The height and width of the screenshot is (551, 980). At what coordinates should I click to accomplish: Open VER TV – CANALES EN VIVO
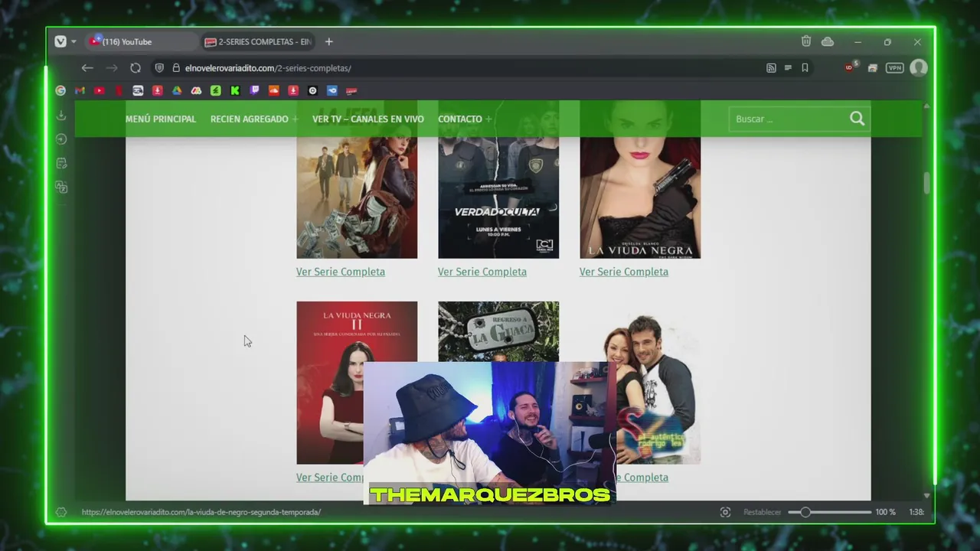click(367, 119)
